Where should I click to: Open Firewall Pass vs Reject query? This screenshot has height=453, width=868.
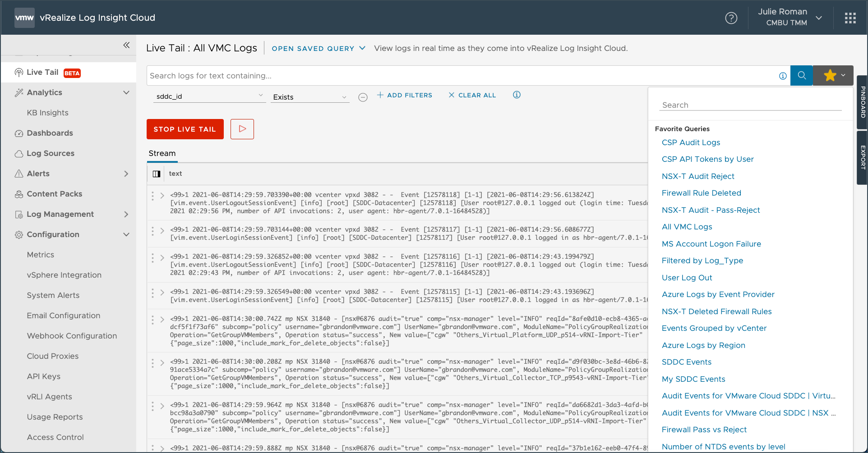pyautogui.click(x=704, y=430)
